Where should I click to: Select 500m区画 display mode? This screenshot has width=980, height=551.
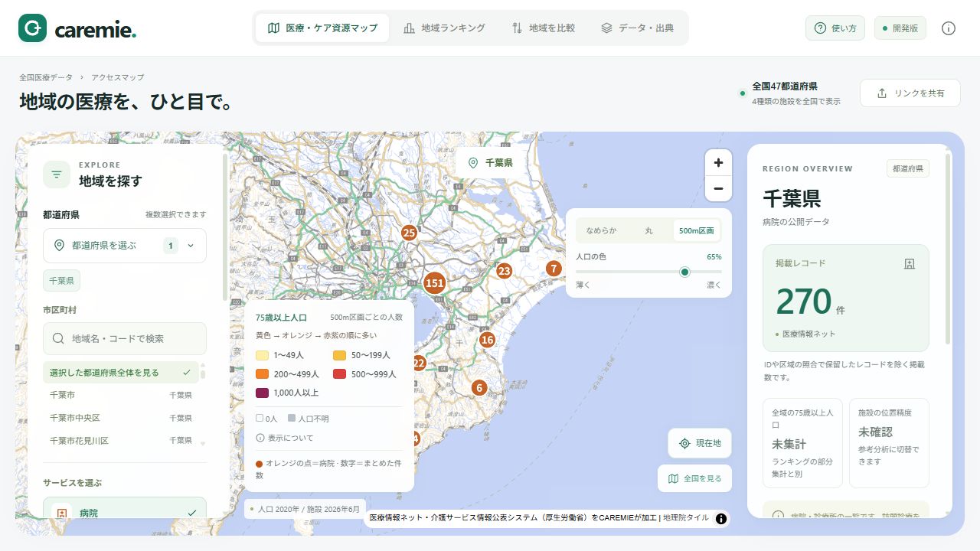(697, 230)
